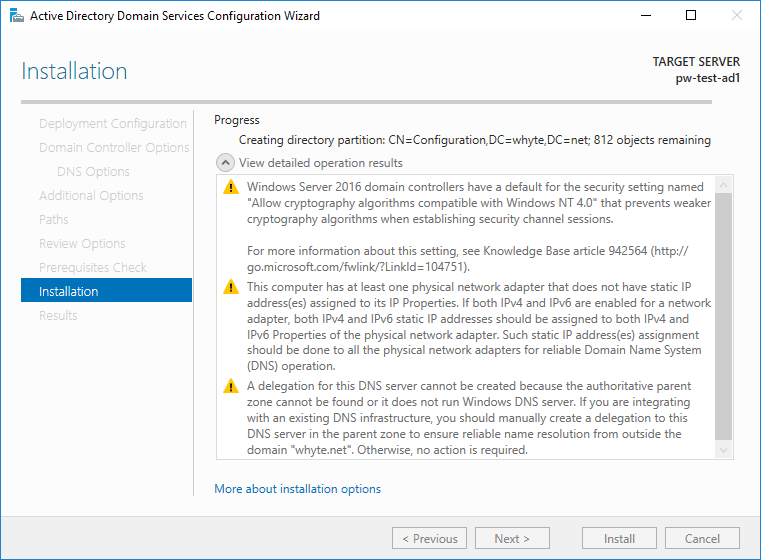Click the Install button
The image size is (761, 560).
click(619, 538)
